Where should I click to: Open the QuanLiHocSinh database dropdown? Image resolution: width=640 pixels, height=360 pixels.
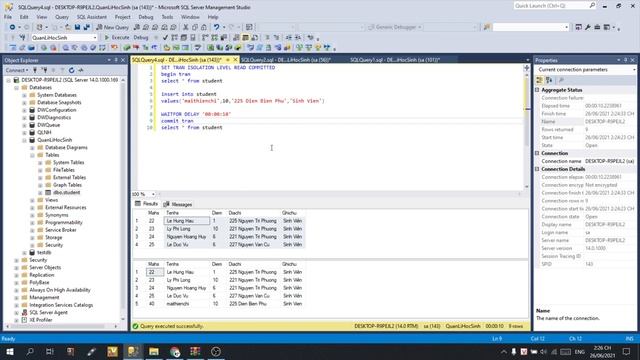point(95,38)
